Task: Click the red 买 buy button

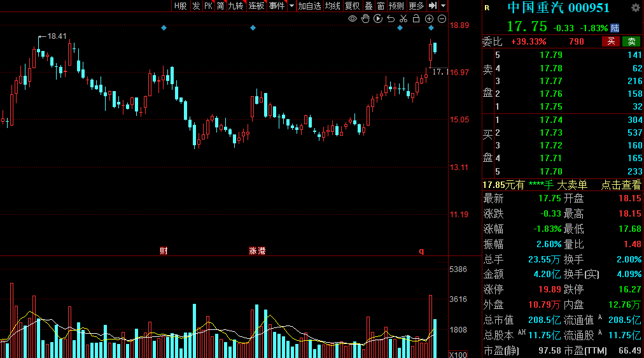Action: (611, 41)
